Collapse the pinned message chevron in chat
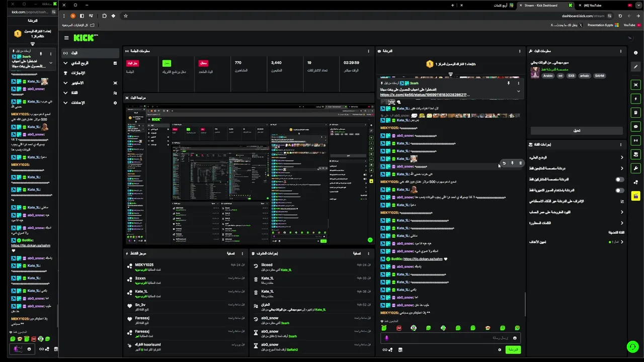Screen dimensions: 644x362 click(518, 91)
